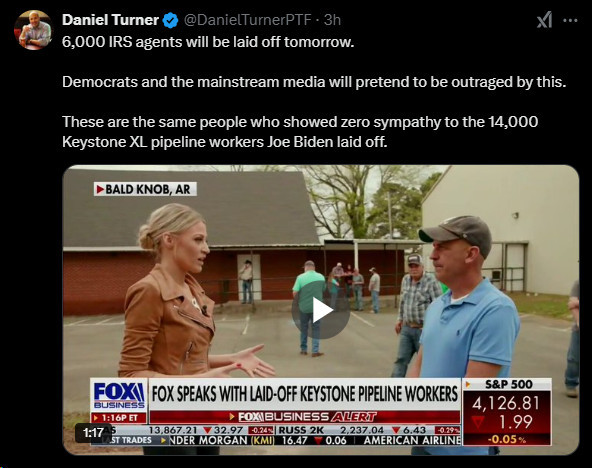This screenshot has height=468, width=592.
Task: Click the tweet text about IRS agents
Action: tap(208, 42)
